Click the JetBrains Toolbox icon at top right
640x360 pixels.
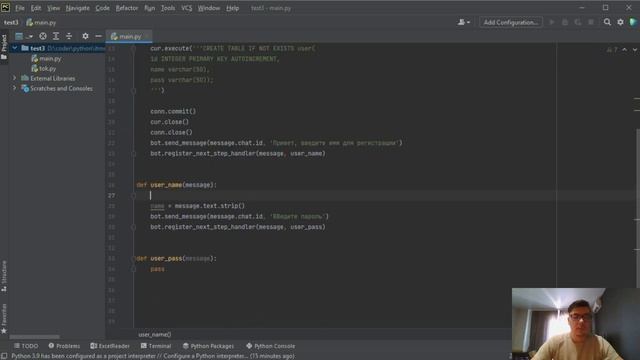tap(633, 22)
